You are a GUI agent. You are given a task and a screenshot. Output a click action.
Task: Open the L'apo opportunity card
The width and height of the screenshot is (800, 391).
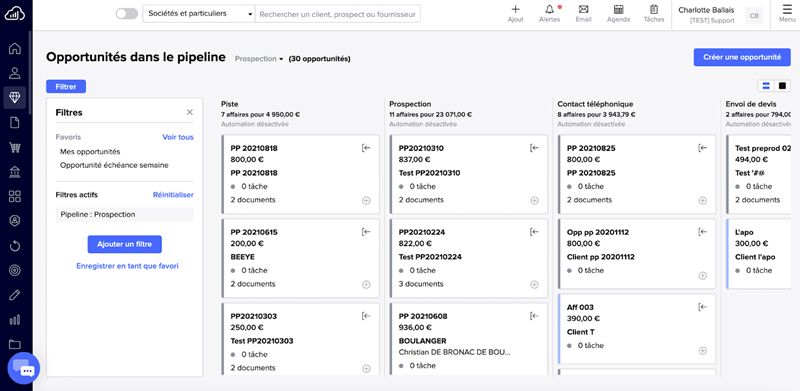point(759,254)
